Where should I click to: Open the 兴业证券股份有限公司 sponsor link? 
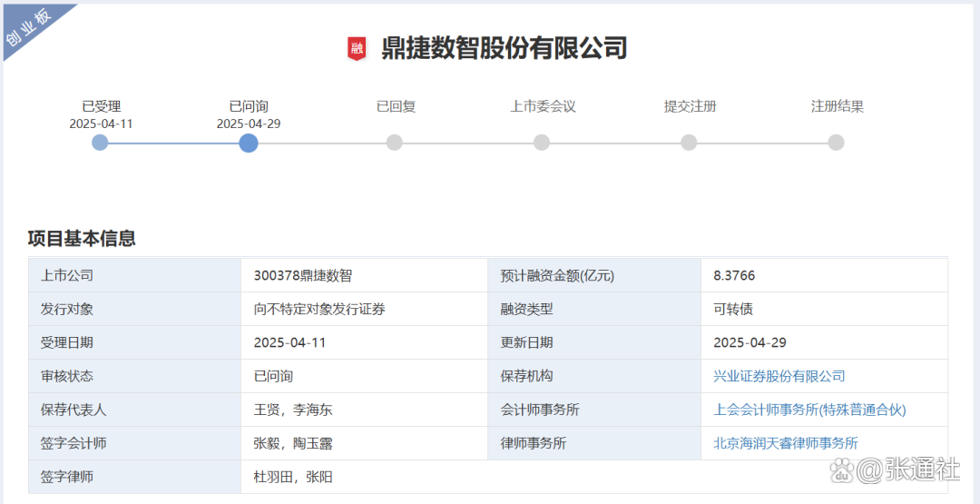click(779, 377)
